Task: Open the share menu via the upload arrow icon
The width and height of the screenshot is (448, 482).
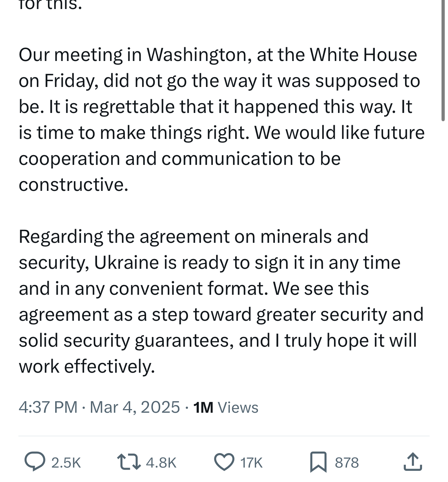Action: pyautogui.click(x=413, y=462)
